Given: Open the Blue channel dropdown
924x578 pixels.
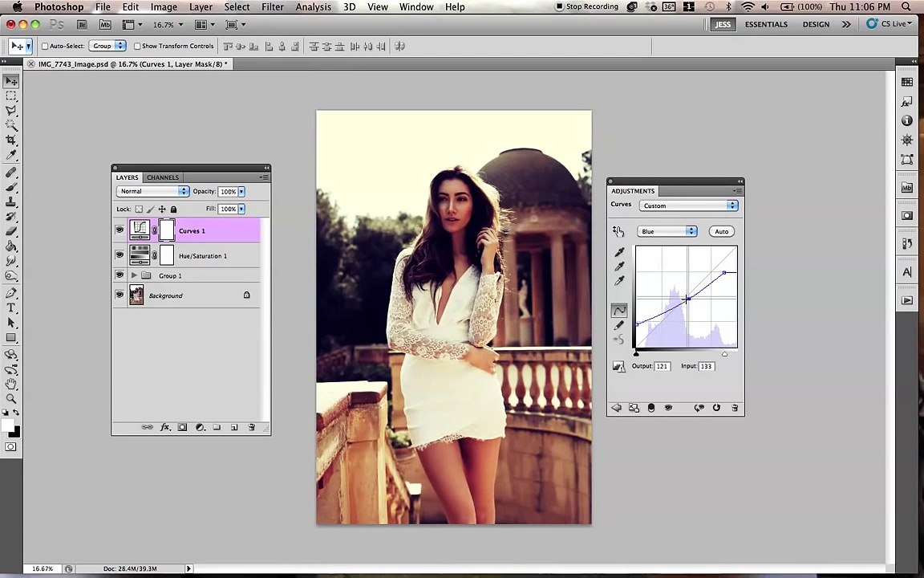Looking at the screenshot, I should [x=667, y=231].
